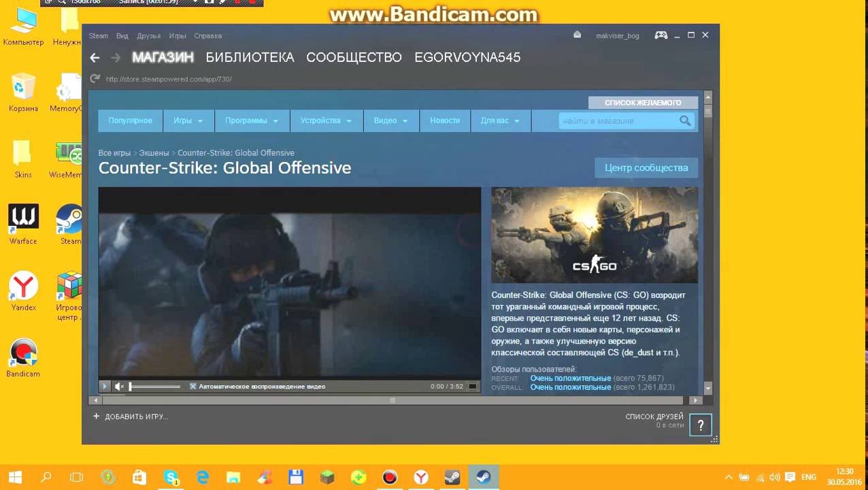Click the volume icon in system tray
Image resolution: width=868 pixels, height=490 pixels.
tap(775, 477)
